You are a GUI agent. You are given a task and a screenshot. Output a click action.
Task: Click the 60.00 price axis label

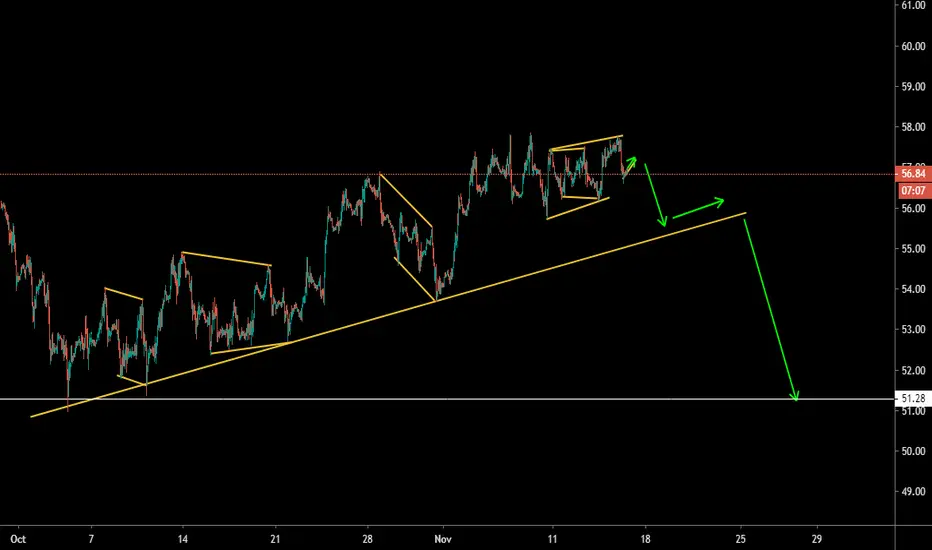[913, 46]
